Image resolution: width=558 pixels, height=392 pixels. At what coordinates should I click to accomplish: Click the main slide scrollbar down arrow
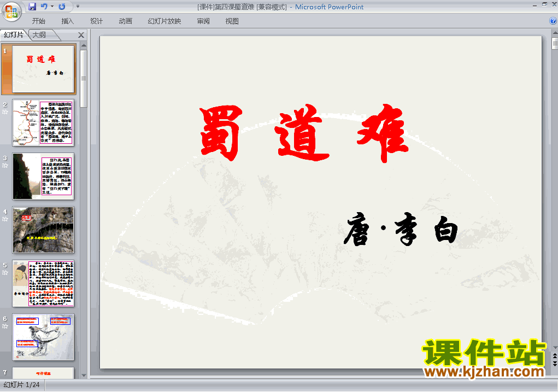coord(555,348)
